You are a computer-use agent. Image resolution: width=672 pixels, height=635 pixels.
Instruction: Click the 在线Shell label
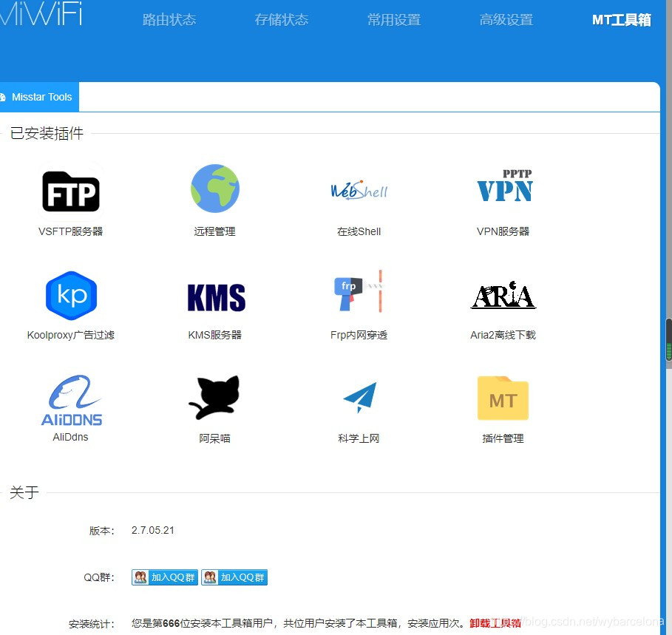pos(359,231)
